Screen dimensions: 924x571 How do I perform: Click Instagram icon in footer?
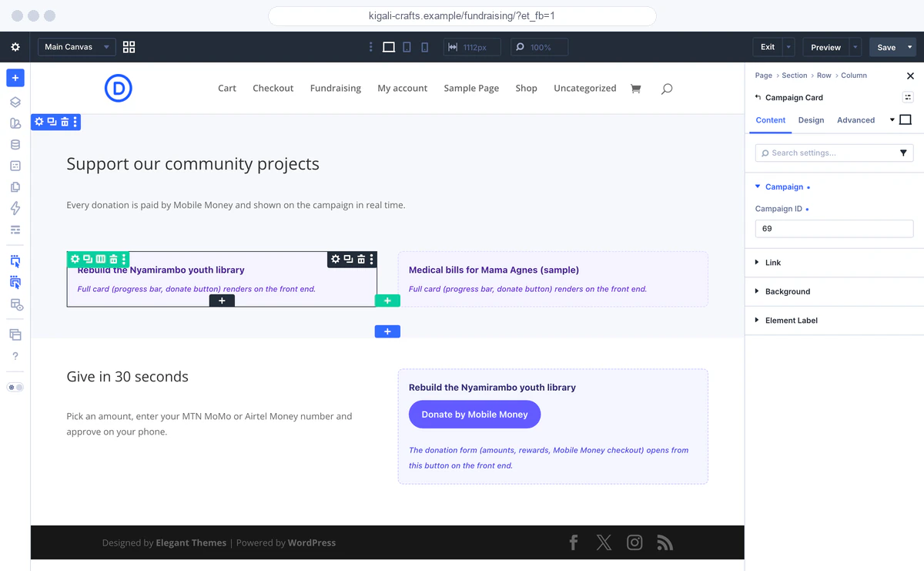coord(634,542)
